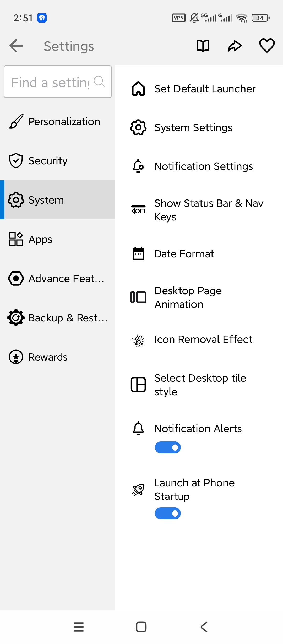Open Backup & Restore section
The width and height of the screenshot is (283, 644).
(x=58, y=318)
